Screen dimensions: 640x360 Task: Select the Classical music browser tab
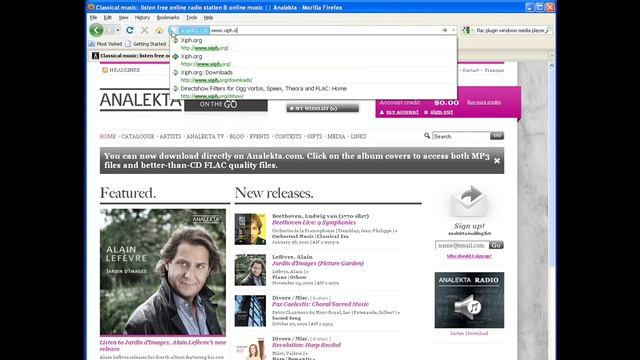pos(131,56)
